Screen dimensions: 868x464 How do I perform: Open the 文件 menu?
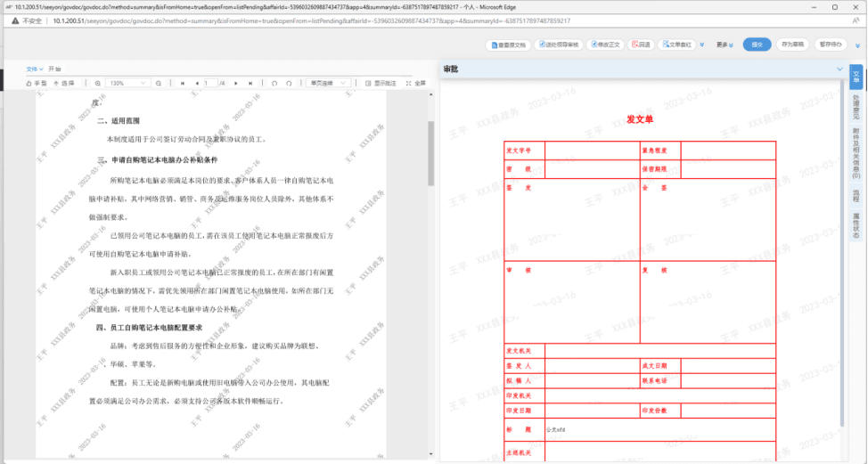(x=35, y=69)
